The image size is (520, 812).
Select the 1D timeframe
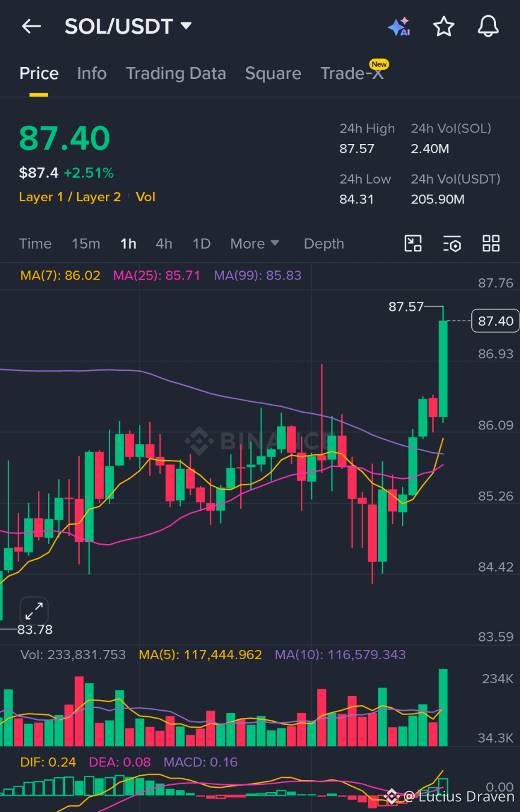pyautogui.click(x=202, y=243)
